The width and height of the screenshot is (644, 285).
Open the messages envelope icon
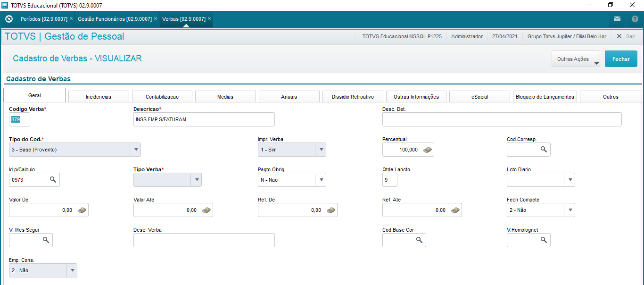pyautogui.click(x=617, y=19)
